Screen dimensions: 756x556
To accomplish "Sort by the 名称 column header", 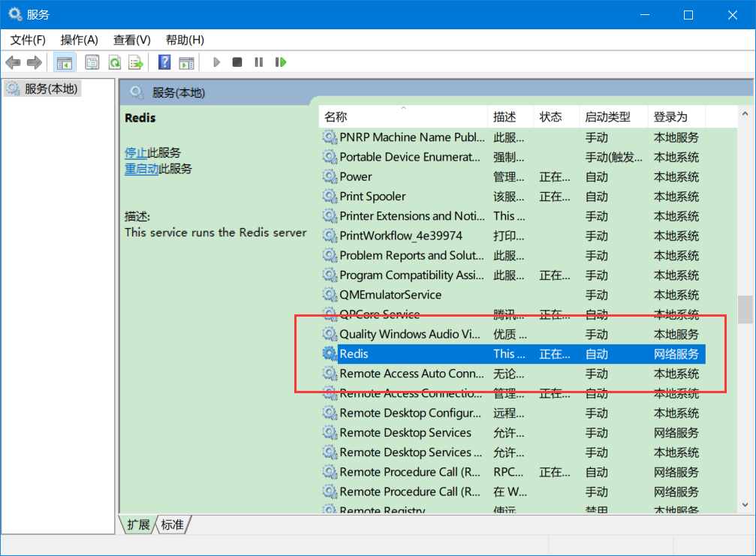I will coord(402,116).
